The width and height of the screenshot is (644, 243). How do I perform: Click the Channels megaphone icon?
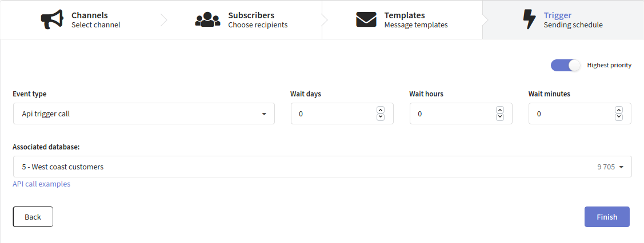52,19
